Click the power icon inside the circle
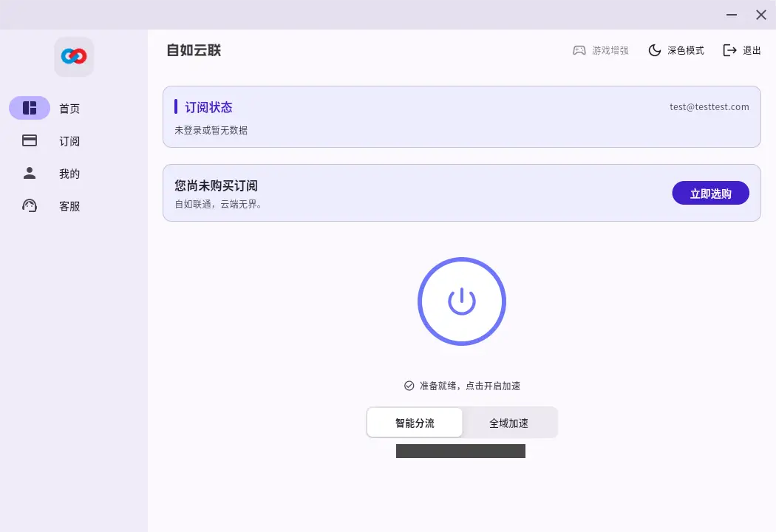The height and width of the screenshot is (532, 776). 462,301
